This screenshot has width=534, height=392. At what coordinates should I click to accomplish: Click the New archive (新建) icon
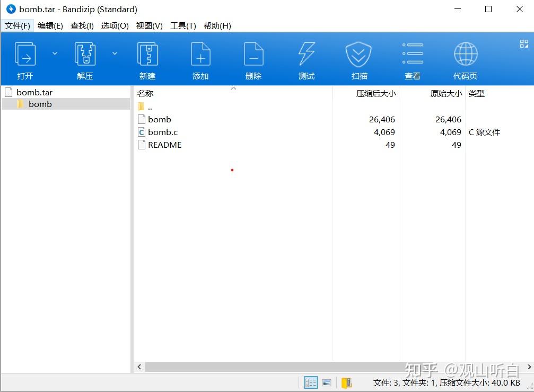(x=147, y=54)
